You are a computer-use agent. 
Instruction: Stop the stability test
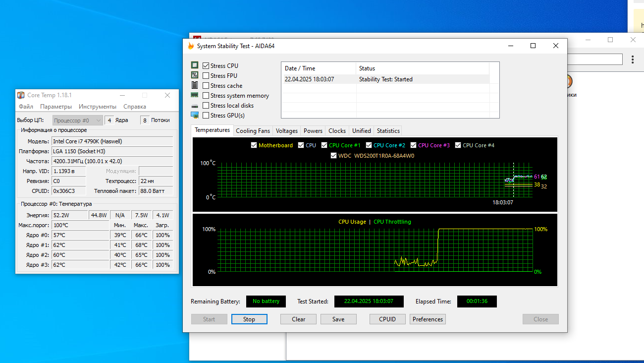pyautogui.click(x=249, y=319)
